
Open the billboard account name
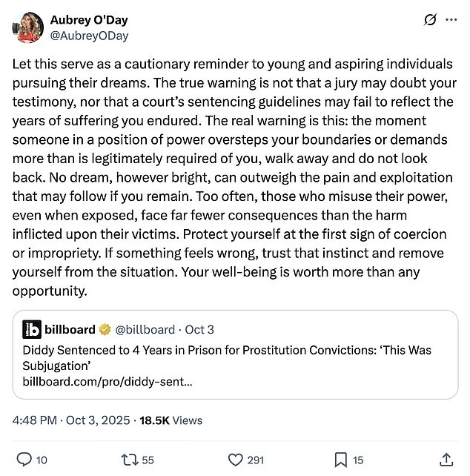68,329
